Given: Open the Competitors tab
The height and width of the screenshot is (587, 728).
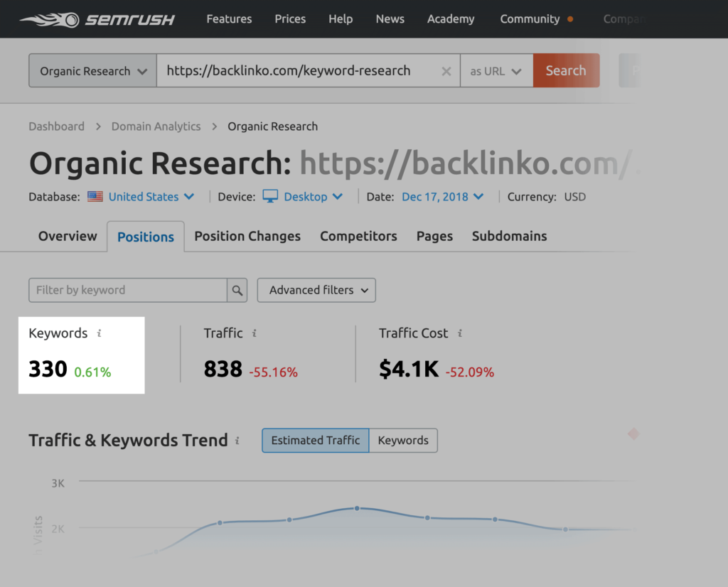Looking at the screenshot, I should (358, 236).
